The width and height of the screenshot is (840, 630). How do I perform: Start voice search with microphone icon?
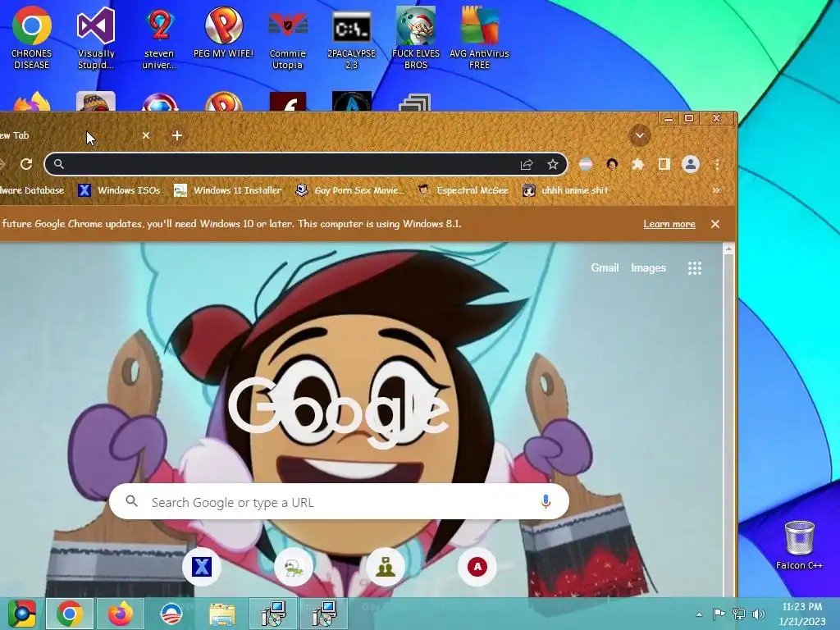point(546,501)
